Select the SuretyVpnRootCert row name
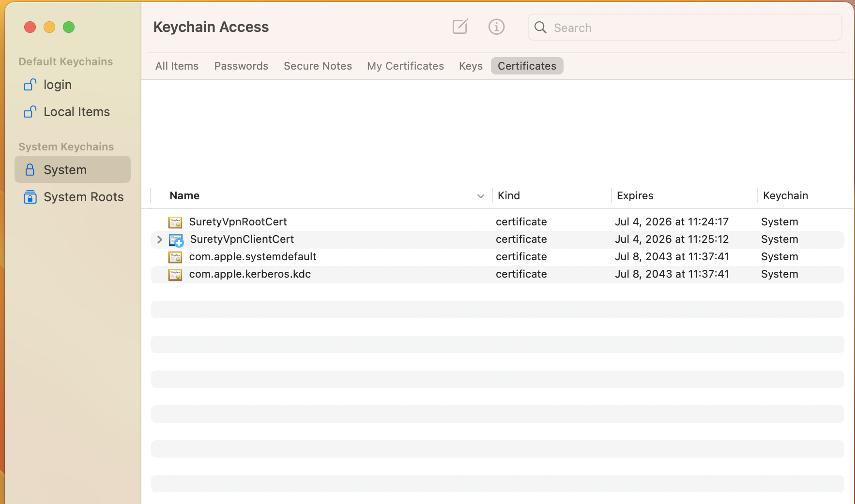This screenshot has width=855, height=504. 238,222
